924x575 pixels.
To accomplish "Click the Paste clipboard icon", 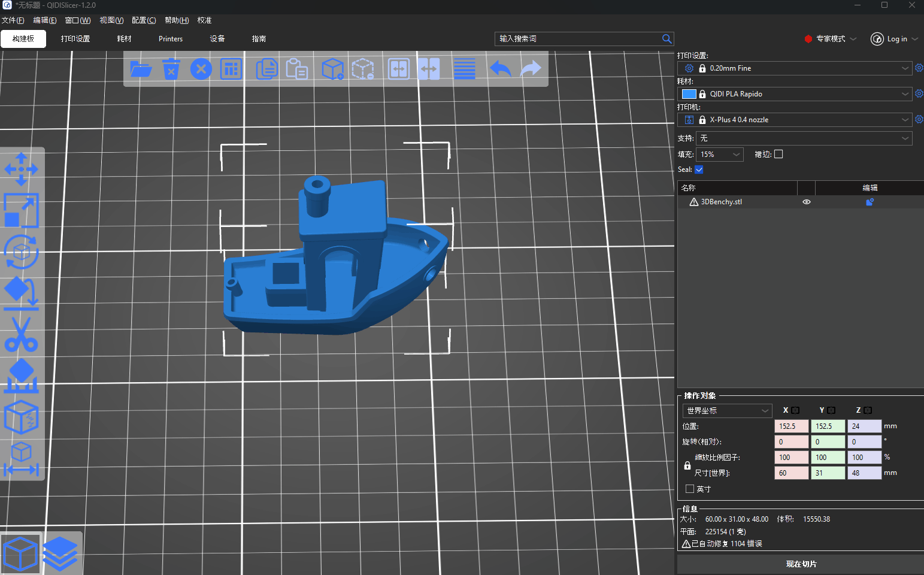I will point(296,69).
